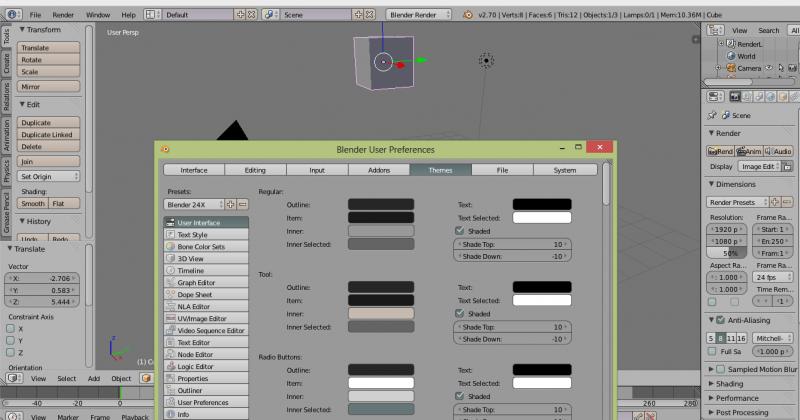Switch to the Interface preferences tab
The width and height of the screenshot is (800, 420).
[x=194, y=170]
